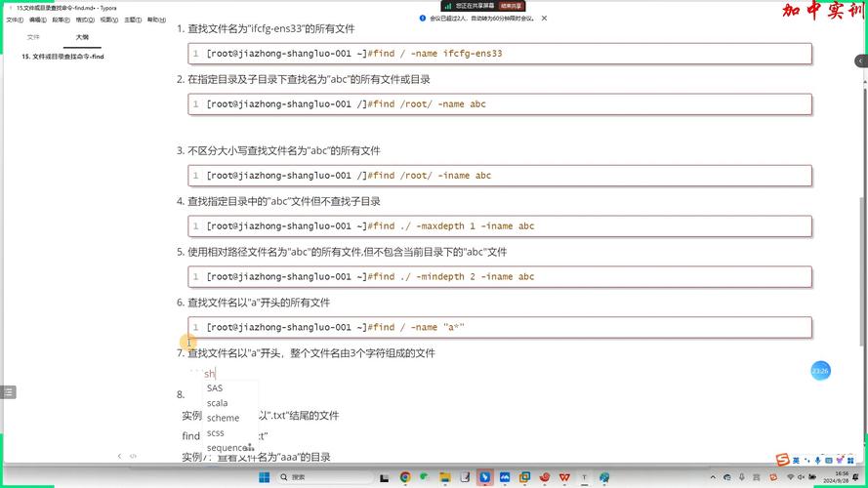This screenshot has height=488, width=868.
Task: Switch sidebar to the 文件 tab
Action: click(x=33, y=37)
